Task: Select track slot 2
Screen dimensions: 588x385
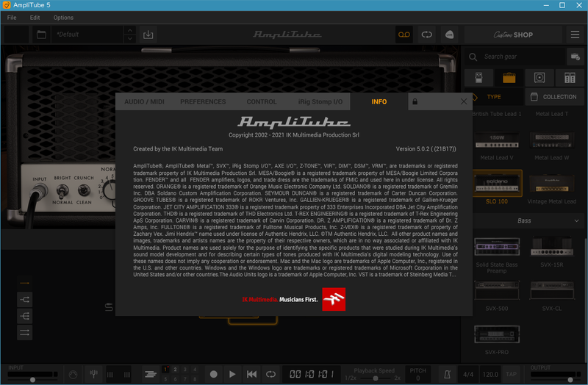Action: [x=175, y=370]
